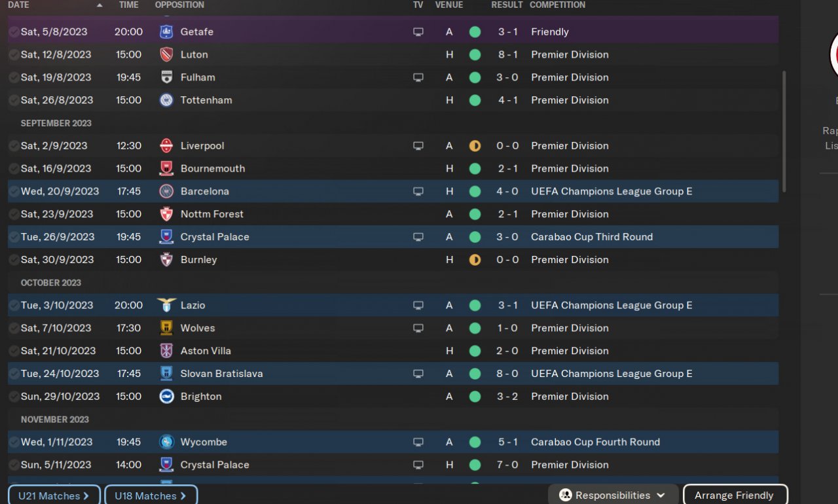Click the Getafe club badge icon
The image size is (838, 504).
pos(166,31)
